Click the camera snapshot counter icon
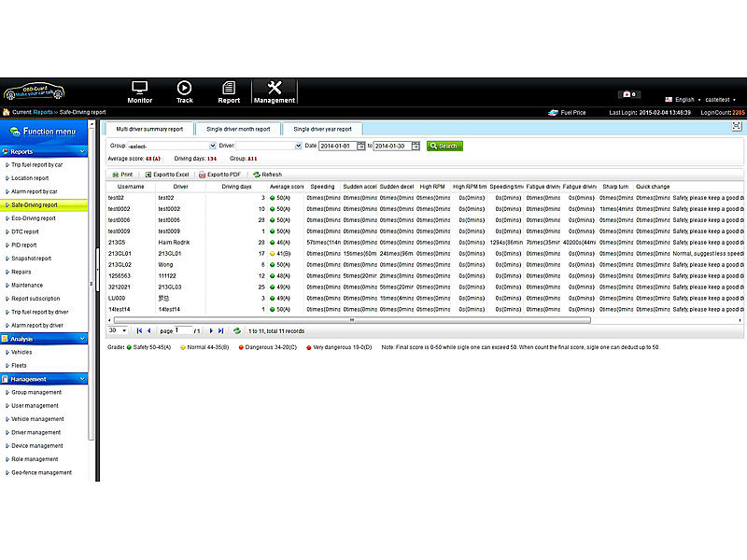 628,94
